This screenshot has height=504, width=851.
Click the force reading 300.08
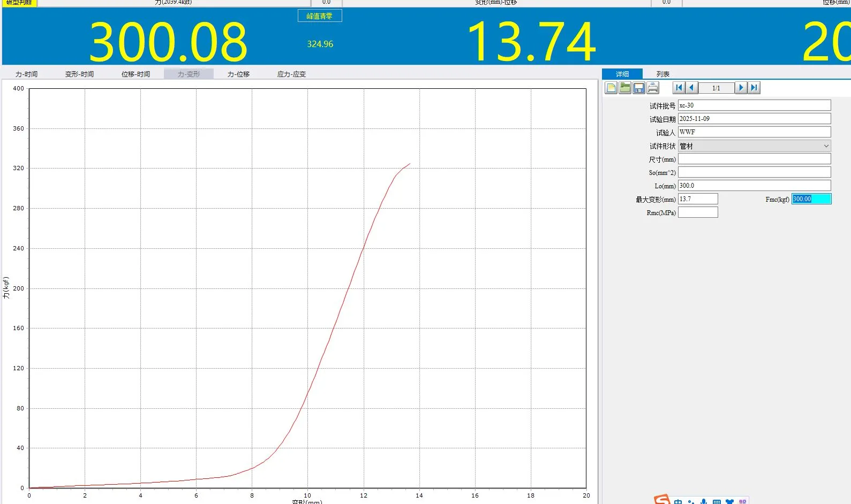[168, 42]
